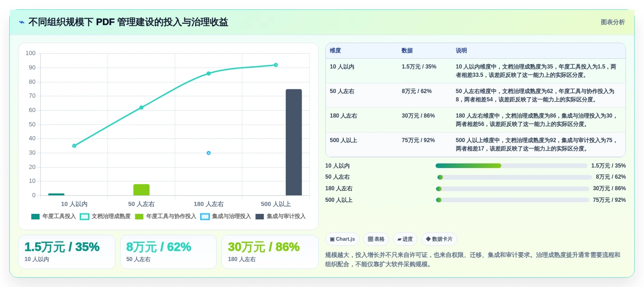Toggle the 集成与治理投入 legend item

(x=226, y=216)
